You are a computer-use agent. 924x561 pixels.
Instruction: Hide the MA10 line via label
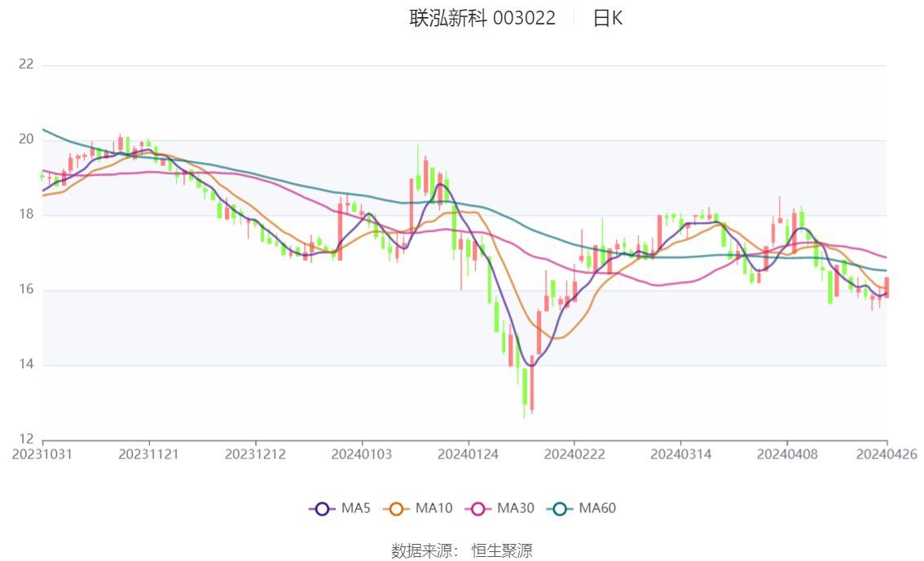(433, 508)
